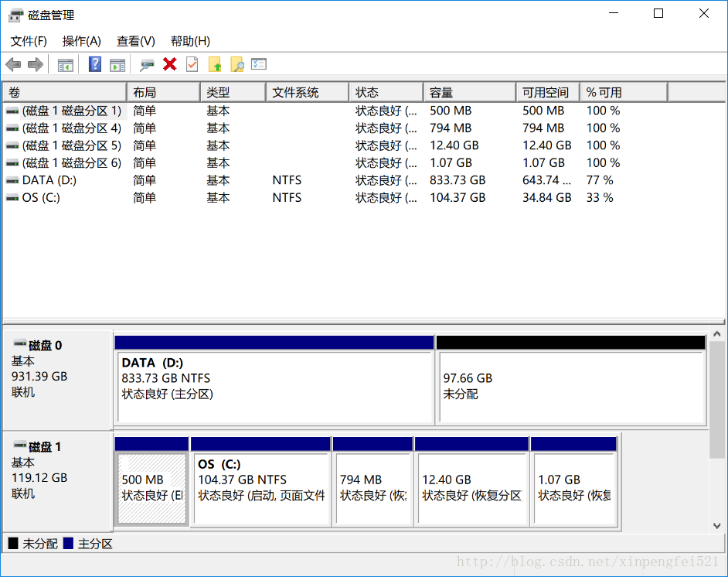Open the 操作(A) menu
This screenshot has height=577, width=728.
(x=81, y=41)
